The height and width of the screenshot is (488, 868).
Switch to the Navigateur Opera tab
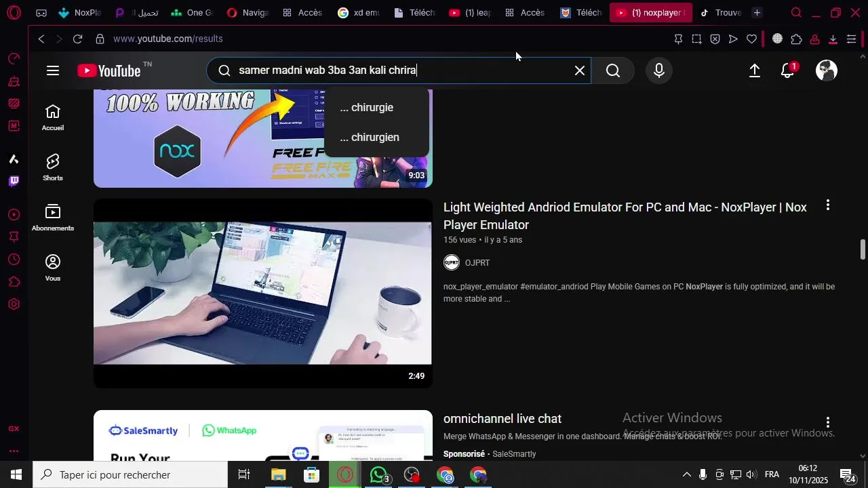tap(248, 13)
